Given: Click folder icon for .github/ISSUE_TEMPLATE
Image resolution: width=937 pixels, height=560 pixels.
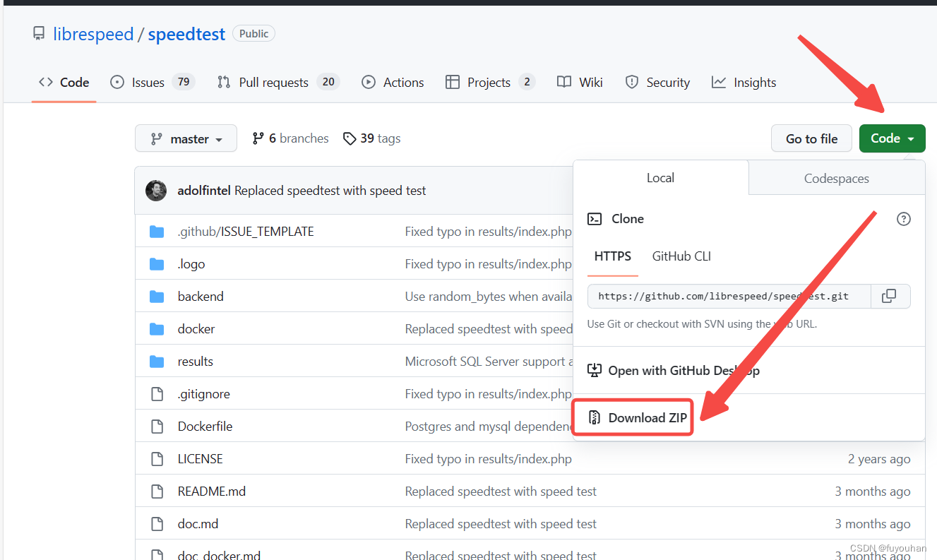Looking at the screenshot, I should (157, 232).
